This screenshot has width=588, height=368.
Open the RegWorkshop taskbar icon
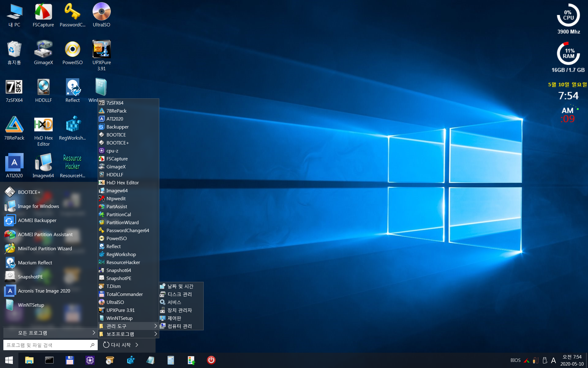130,360
